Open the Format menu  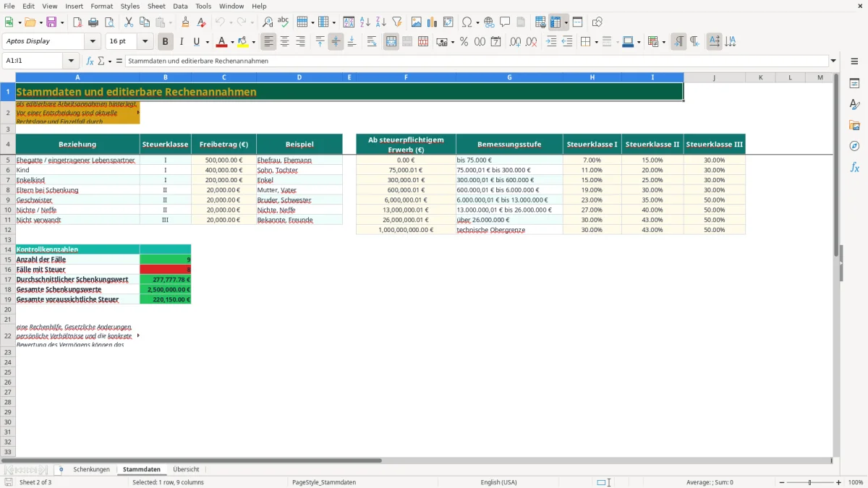[101, 6]
